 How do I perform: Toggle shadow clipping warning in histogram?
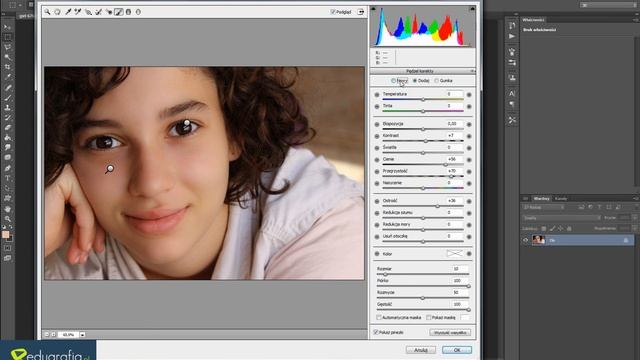(373, 9)
